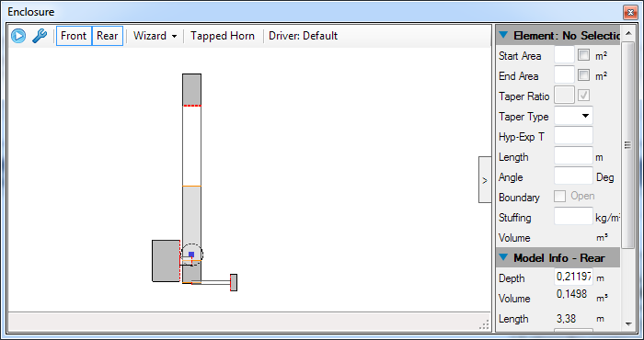Screen dimensions: 644x340
Task: Click the scroll up arrow of panel scrollbar
Action: pos(628,34)
